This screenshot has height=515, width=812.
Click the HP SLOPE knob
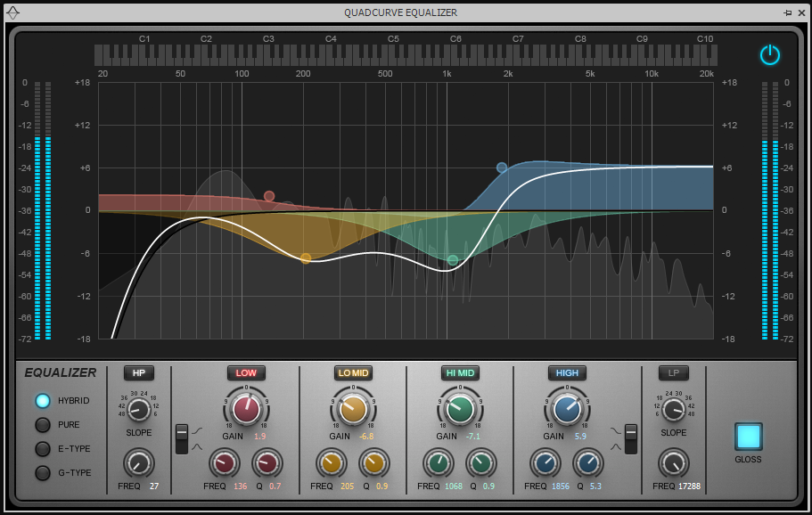(139, 410)
